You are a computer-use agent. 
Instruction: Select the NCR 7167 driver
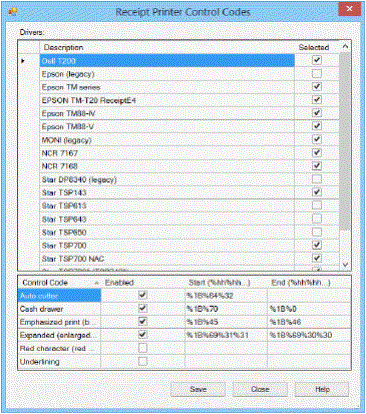click(x=167, y=153)
